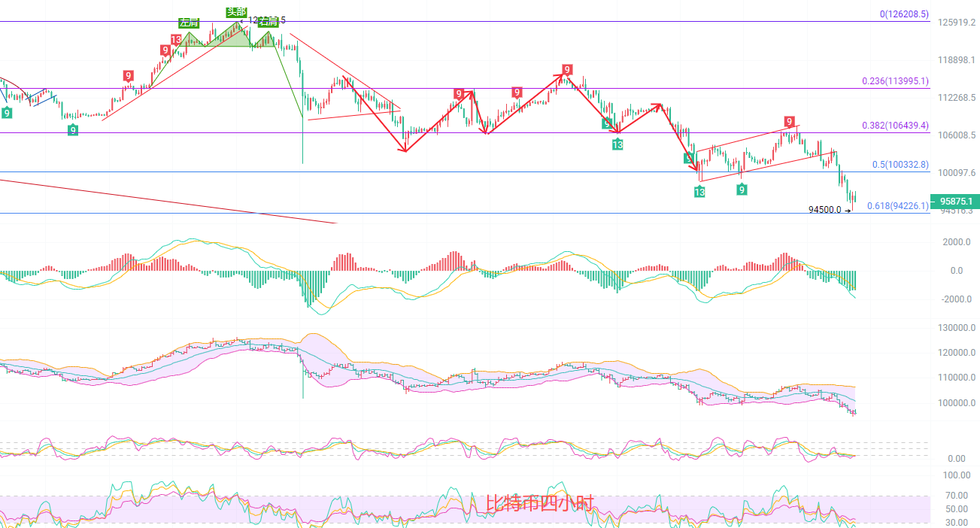
Task: Select the red 13 sell marker
Action: click(x=175, y=40)
